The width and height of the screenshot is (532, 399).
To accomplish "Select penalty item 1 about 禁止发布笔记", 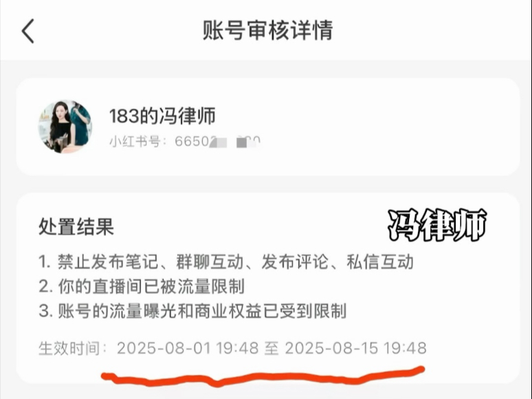I will [x=226, y=262].
